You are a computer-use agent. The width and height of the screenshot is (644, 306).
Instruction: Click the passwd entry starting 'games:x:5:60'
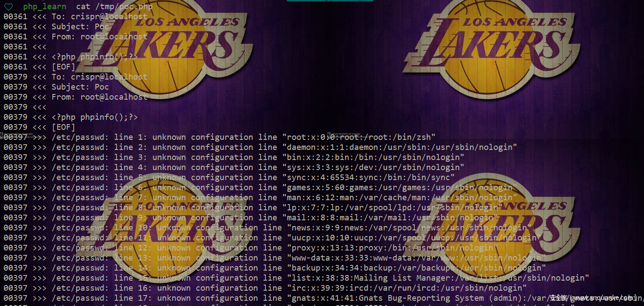(399, 188)
